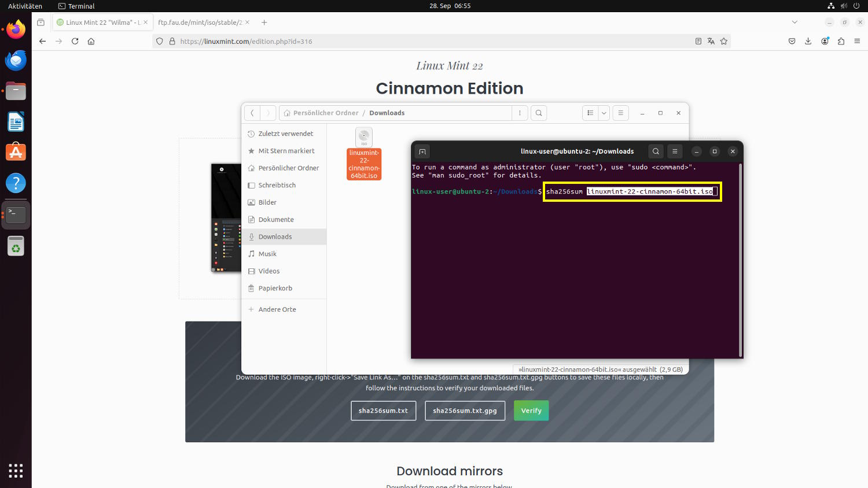Go back one page in Firefox
This screenshot has height=488, width=868.
[42, 42]
